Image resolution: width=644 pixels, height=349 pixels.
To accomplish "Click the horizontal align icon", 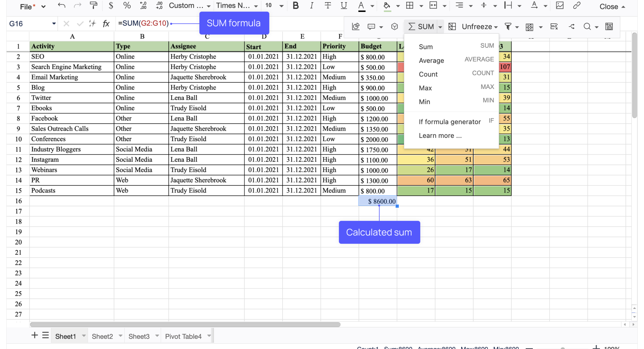I will pos(459,6).
